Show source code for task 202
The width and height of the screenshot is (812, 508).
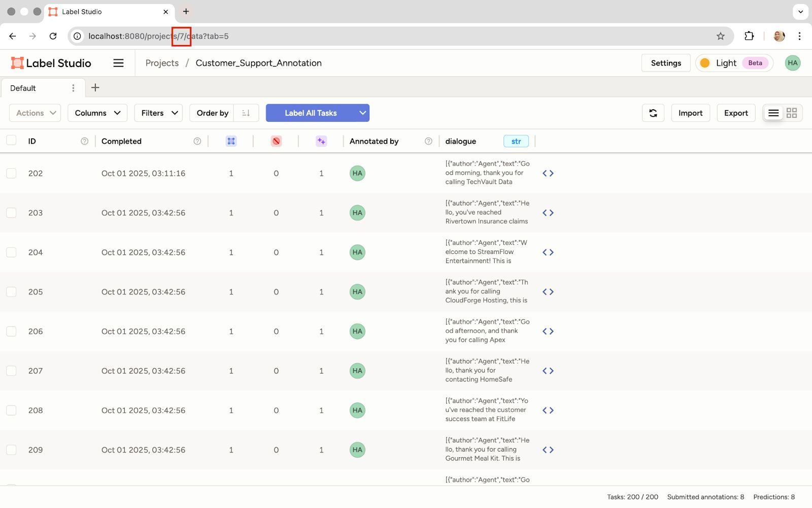coord(548,173)
